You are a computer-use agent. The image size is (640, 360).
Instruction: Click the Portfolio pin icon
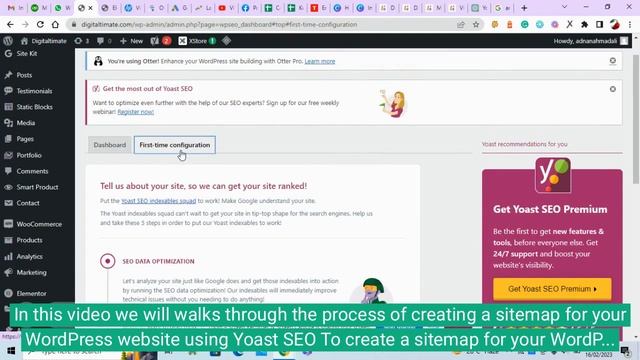(x=8, y=155)
